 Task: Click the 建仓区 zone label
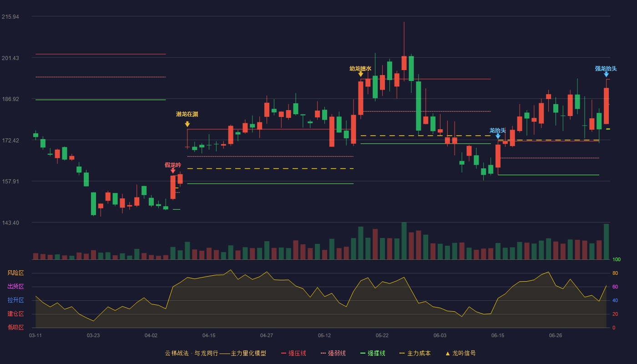[x=15, y=314]
